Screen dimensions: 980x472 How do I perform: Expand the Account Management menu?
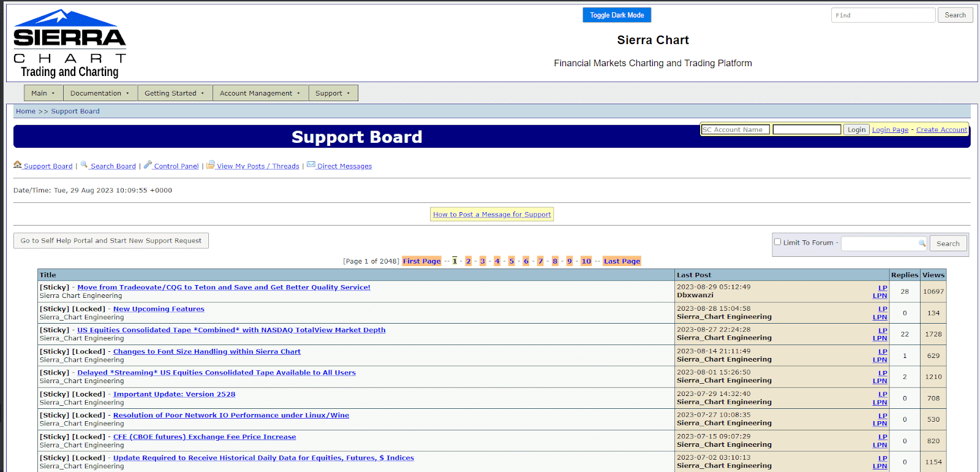coord(260,93)
